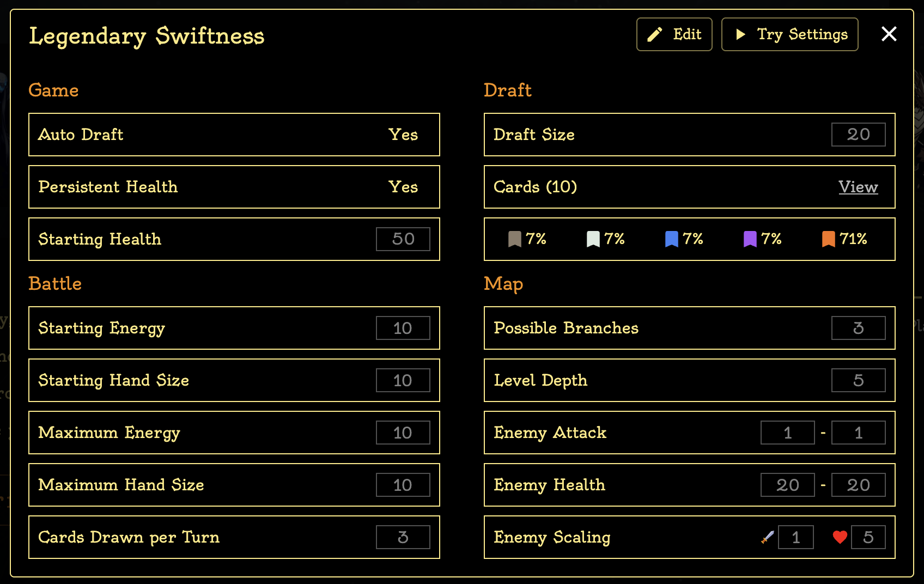Click the play icon on Try Settings
This screenshot has height=584, width=924.
[x=741, y=34]
